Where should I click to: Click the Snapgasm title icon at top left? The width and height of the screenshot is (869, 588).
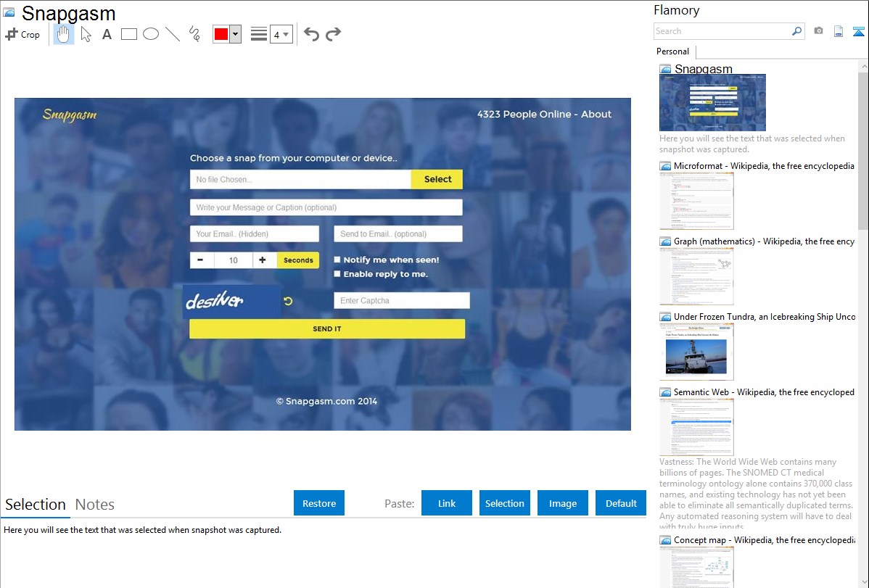pos(9,12)
